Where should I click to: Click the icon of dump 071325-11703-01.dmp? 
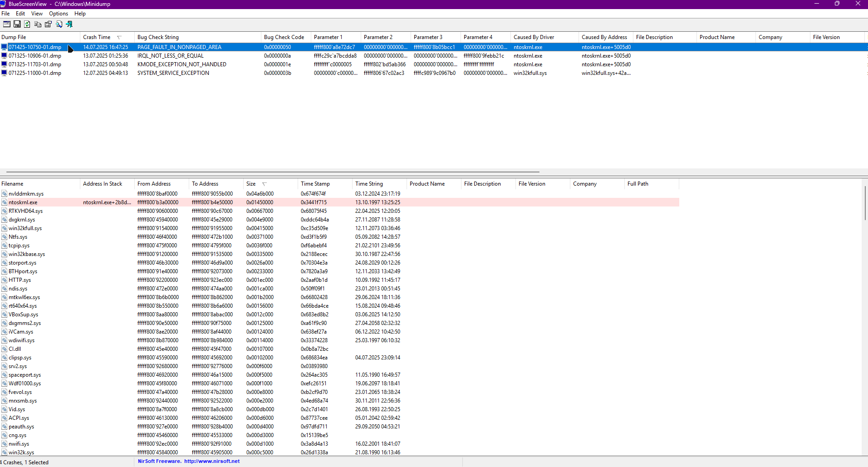coord(4,64)
